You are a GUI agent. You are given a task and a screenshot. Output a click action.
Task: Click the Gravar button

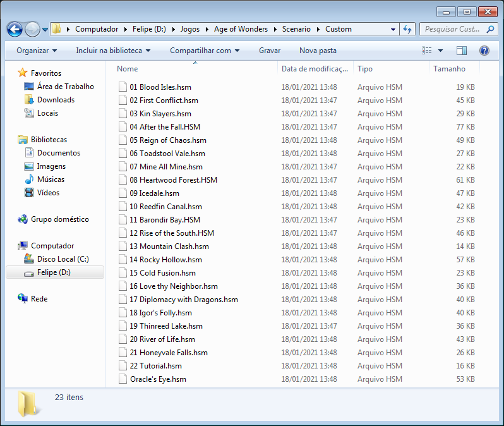coord(270,51)
